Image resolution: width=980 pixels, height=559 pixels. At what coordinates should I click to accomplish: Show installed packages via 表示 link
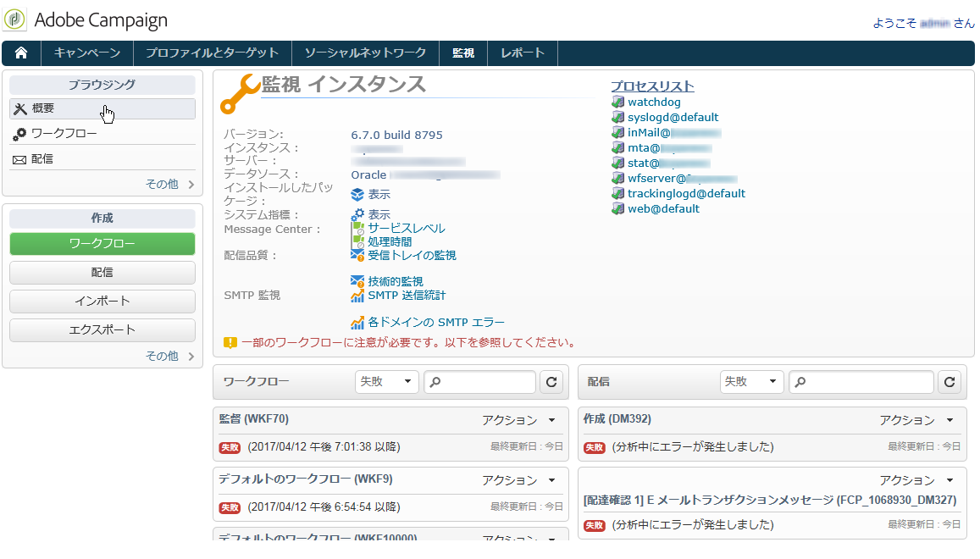pyautogui.click(x=379, y=195)
